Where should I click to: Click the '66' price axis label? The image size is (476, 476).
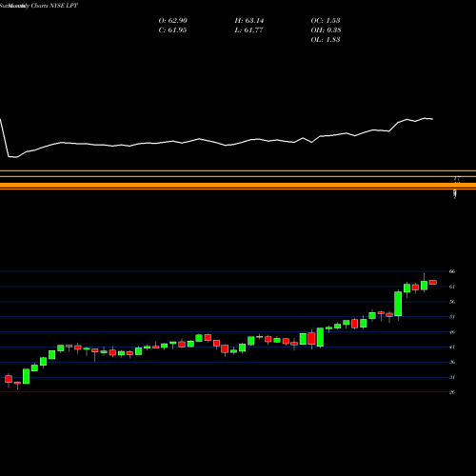[x=452, y=271]
